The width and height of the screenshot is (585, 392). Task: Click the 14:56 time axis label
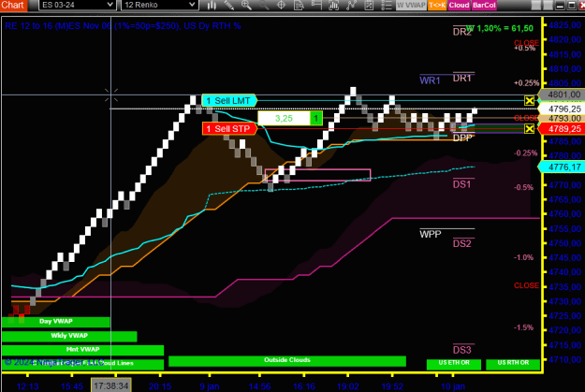[259, 386]
